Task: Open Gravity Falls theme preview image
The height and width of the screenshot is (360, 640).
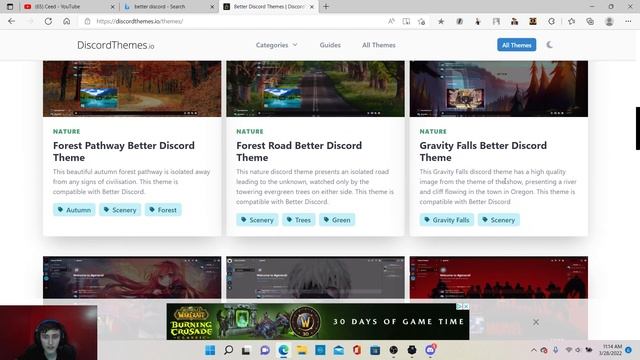Action: coord(499,89)
